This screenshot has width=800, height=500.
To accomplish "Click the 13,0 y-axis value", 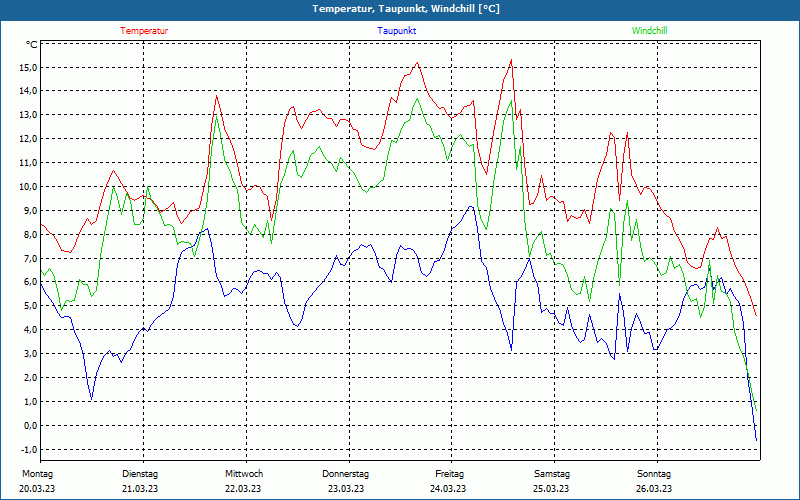I will click(28, 115).
